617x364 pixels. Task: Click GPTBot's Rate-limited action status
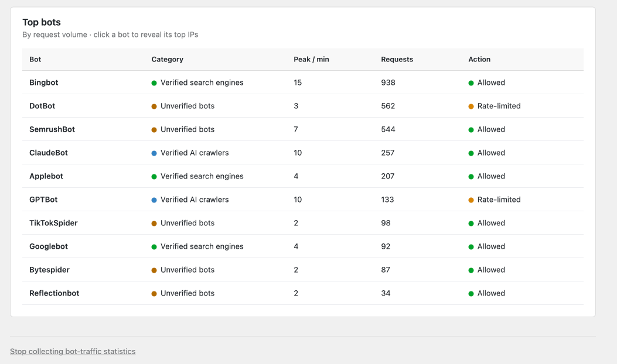[x=494, y=200]
